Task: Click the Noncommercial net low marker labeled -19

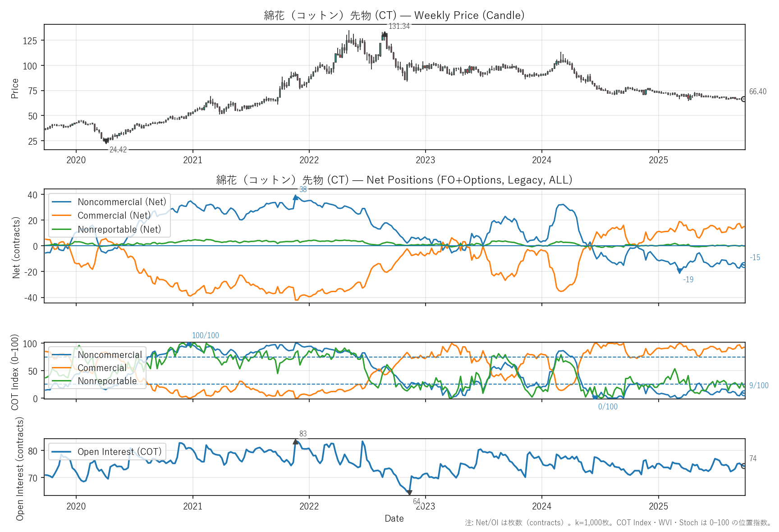Action: (x=680, y=271)
